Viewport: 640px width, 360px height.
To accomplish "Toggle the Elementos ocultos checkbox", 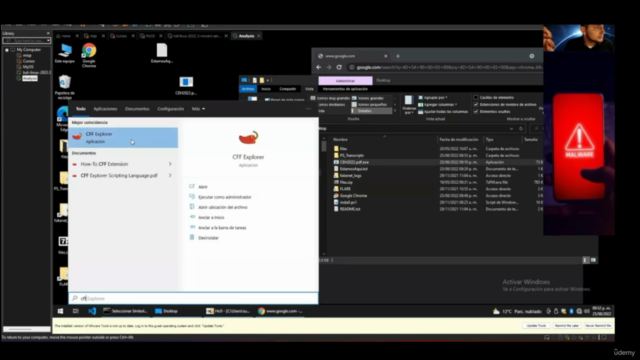I will tap(476, 111).
